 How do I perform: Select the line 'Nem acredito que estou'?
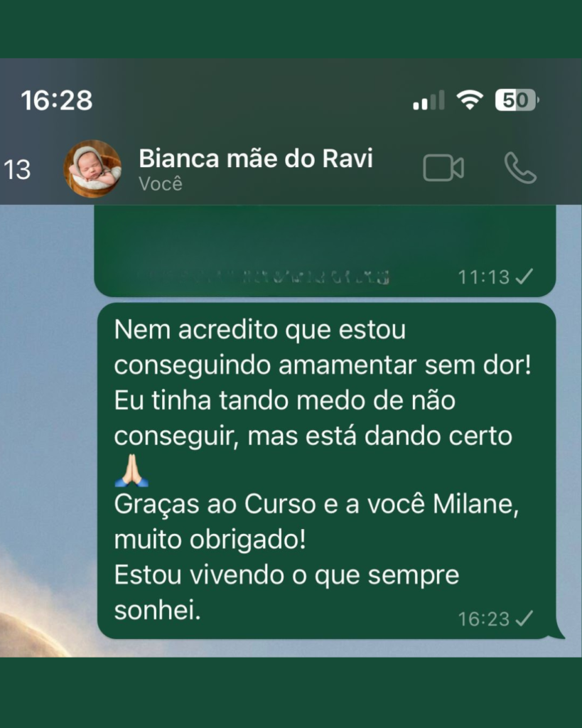(260, 330)
